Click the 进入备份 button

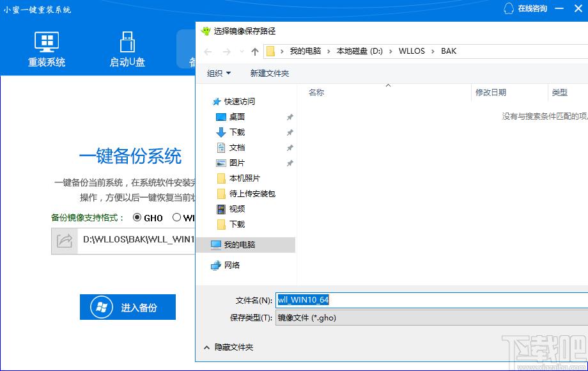pos(127,307)
